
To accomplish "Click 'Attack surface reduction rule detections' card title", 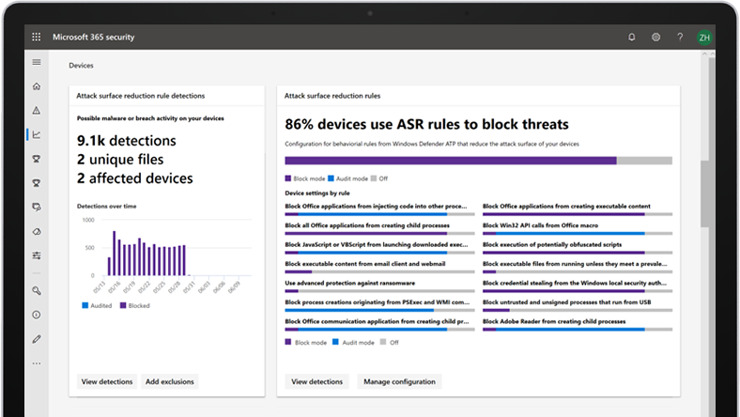I will coord(141,96).
